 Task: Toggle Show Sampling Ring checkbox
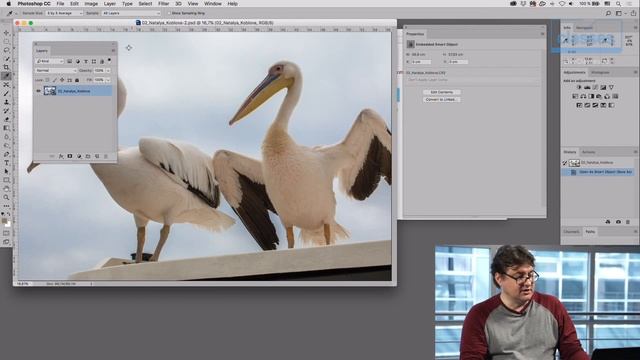169,13
